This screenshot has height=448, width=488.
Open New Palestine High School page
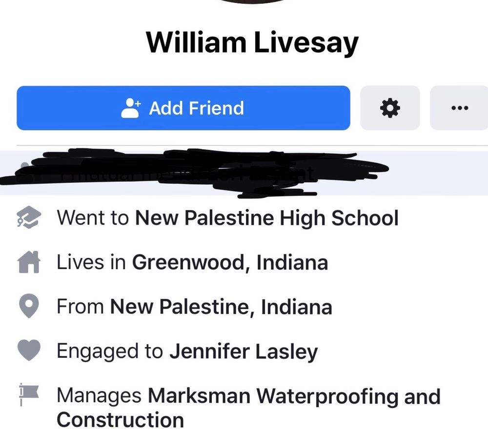coord(266,218)
